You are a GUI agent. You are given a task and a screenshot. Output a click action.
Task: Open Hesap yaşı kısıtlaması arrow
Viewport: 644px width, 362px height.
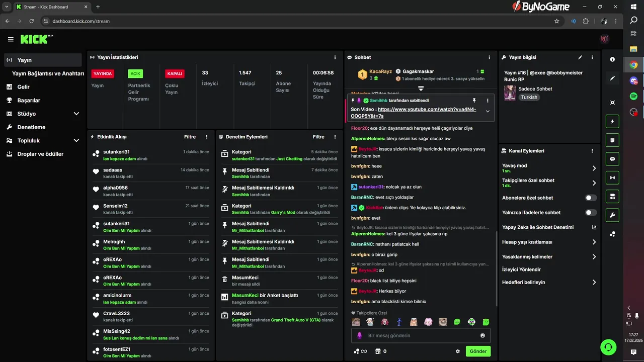tap(594, 242)
